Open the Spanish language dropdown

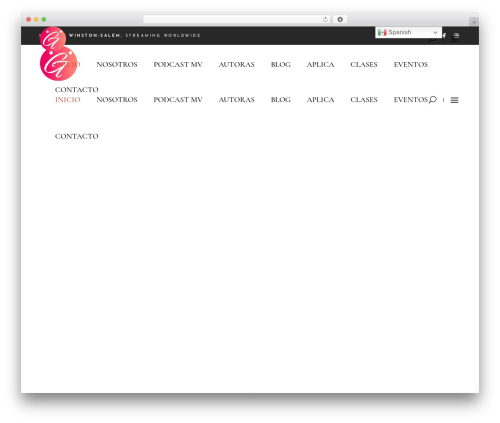408,32
